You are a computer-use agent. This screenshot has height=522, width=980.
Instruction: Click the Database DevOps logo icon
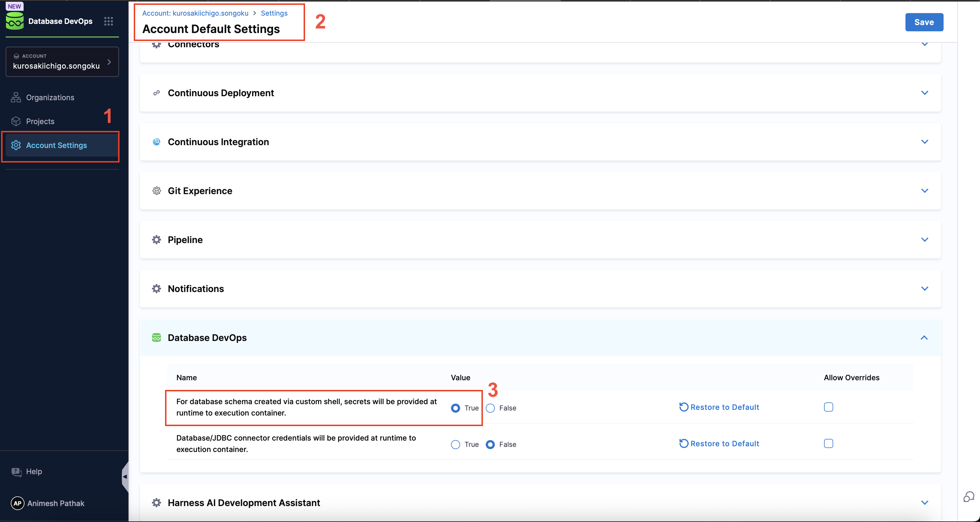click(15, 21)
